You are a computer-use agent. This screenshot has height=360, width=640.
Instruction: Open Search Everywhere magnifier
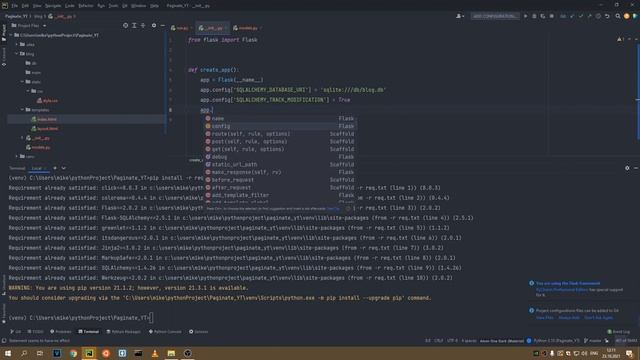(x=618, y=16)
